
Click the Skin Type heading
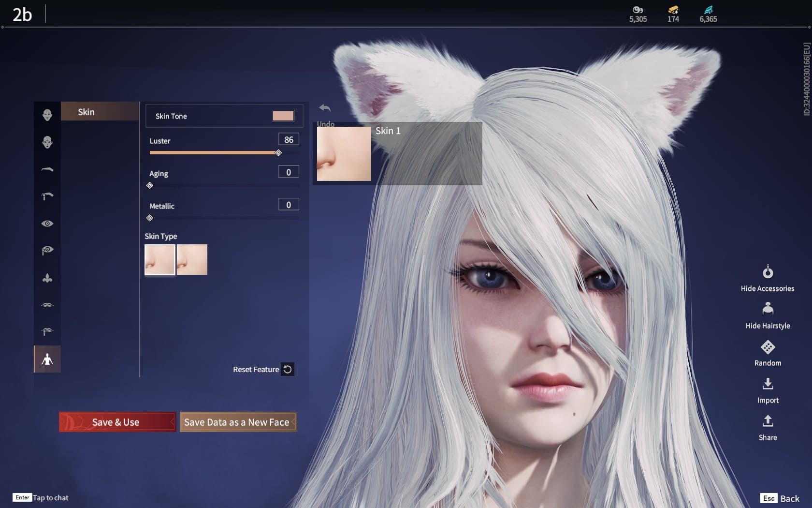click(x=161, y=236)
